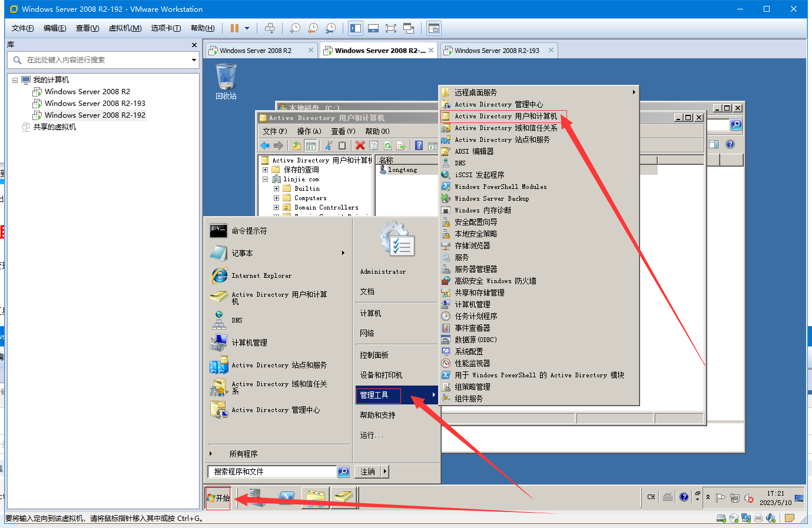Select 组策略管理 from 管理工具 submenu
812x528 pixels.
[x=539, y=387]
